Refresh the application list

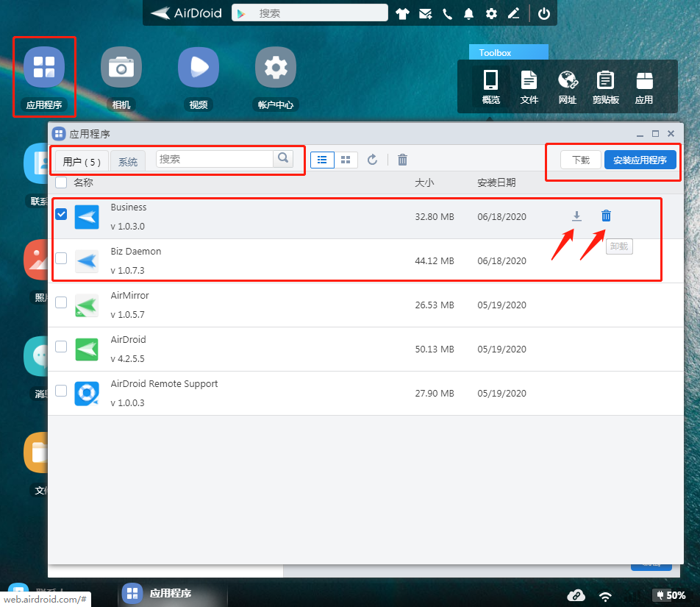pyautogui.click(x=372, y=160)
